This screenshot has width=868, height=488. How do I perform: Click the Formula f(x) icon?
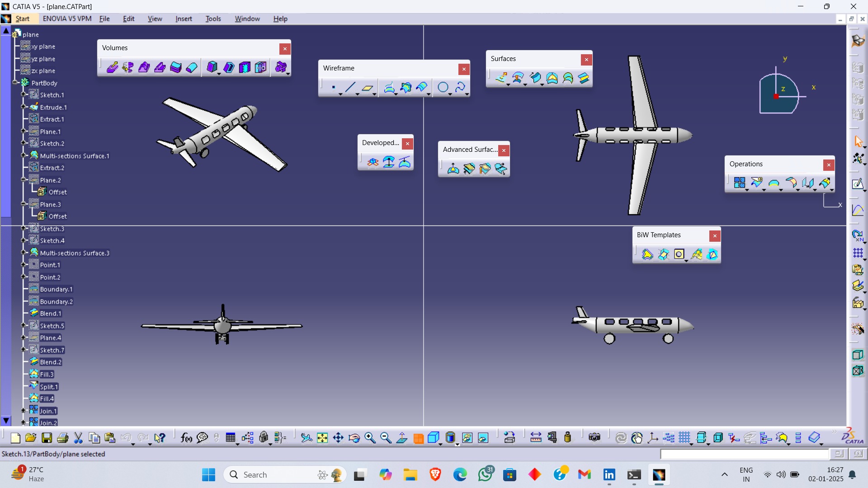186,437
